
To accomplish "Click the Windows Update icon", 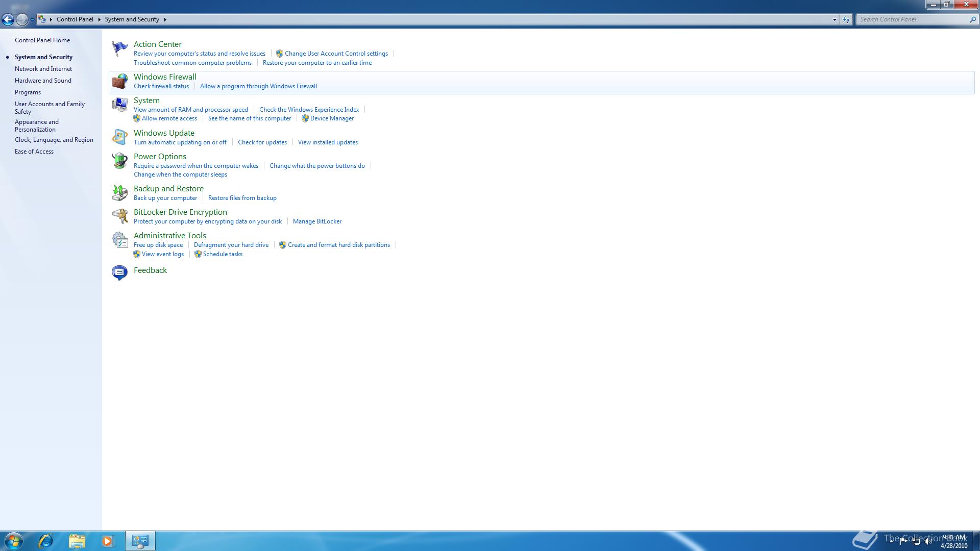I will 119,137.
